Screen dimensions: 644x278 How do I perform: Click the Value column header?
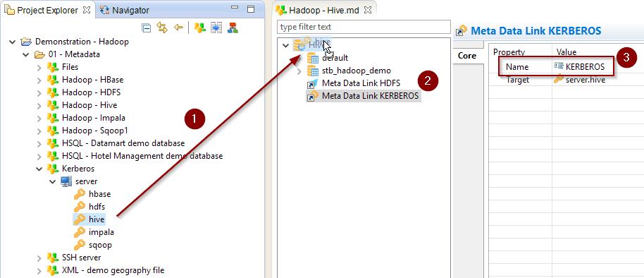pyautogui.click(x=566, y=52)
